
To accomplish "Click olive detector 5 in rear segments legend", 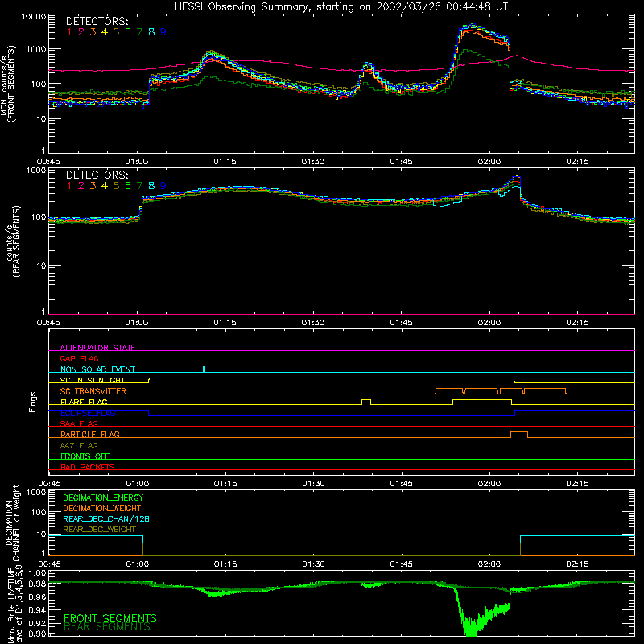I will coord(116,186).
